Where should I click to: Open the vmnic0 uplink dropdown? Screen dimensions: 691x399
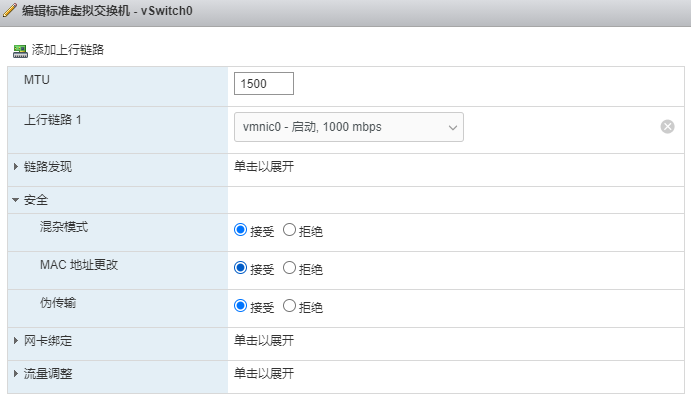point(349,127)
